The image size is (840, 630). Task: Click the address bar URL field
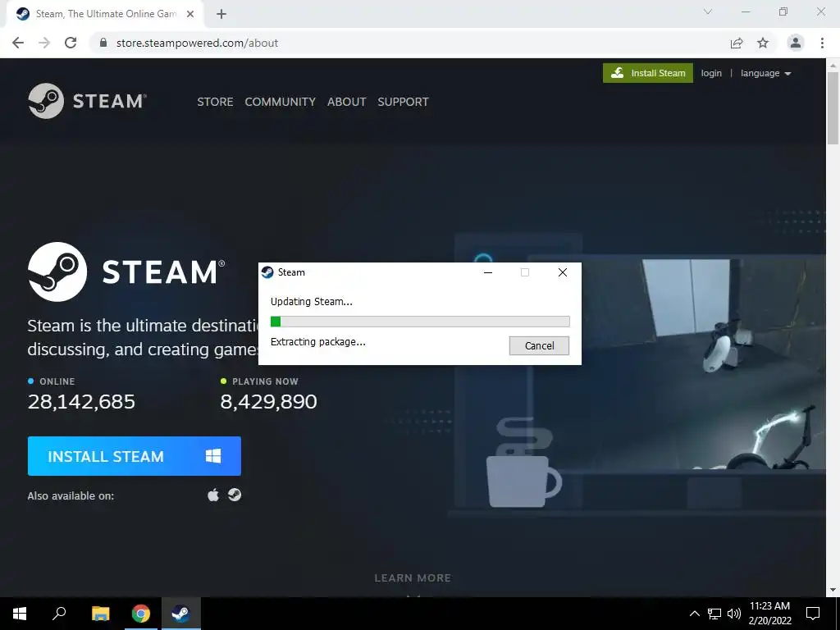click(407, 43)
